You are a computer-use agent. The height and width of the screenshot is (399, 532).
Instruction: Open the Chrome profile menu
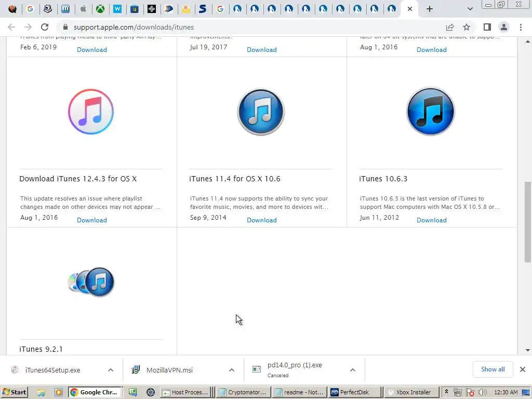click(504, 27)
